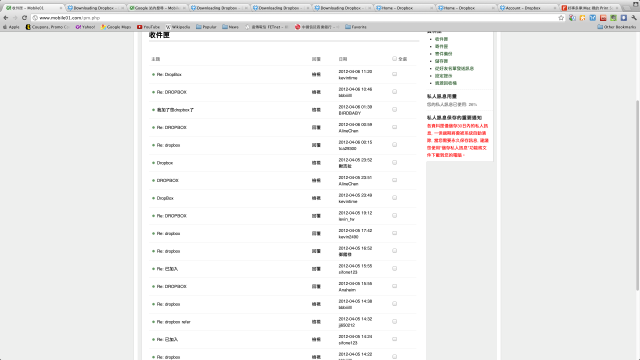640x360 pixels.
Task: Expand the News bookmarks folder
Action: pos(230,27)
